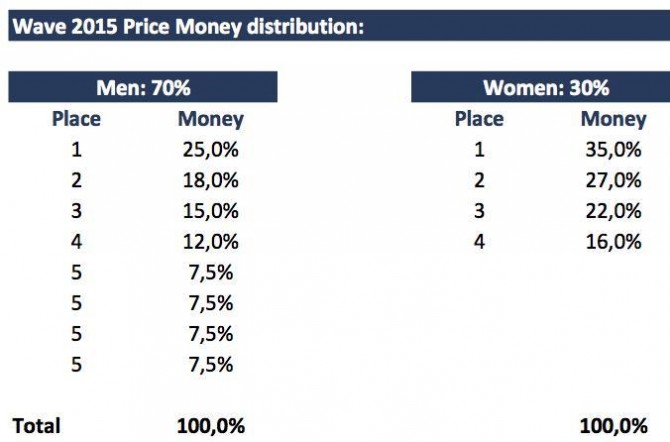Click the Place column header under Women

tap(479, 119)
